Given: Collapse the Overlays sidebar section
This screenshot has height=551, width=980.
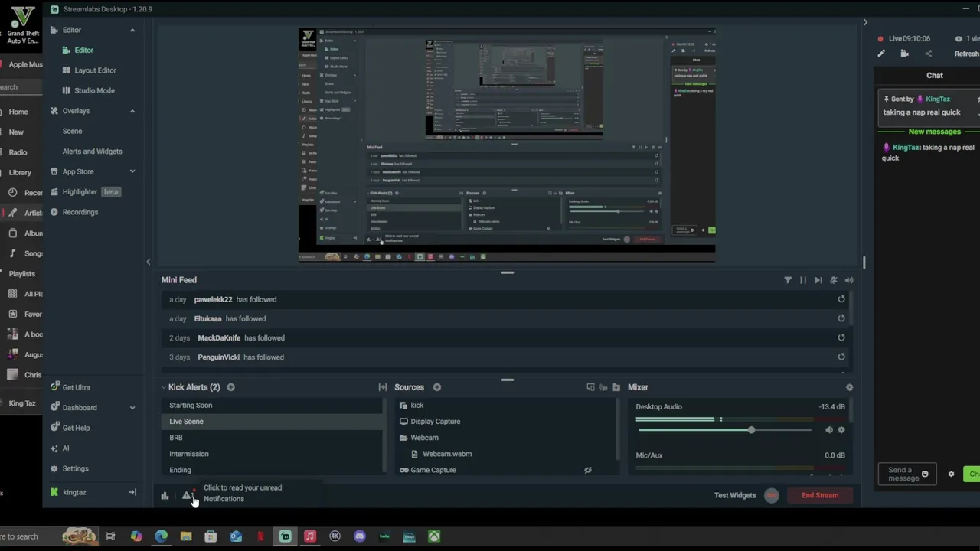Looking at the screenshot, I should [132, 111].
